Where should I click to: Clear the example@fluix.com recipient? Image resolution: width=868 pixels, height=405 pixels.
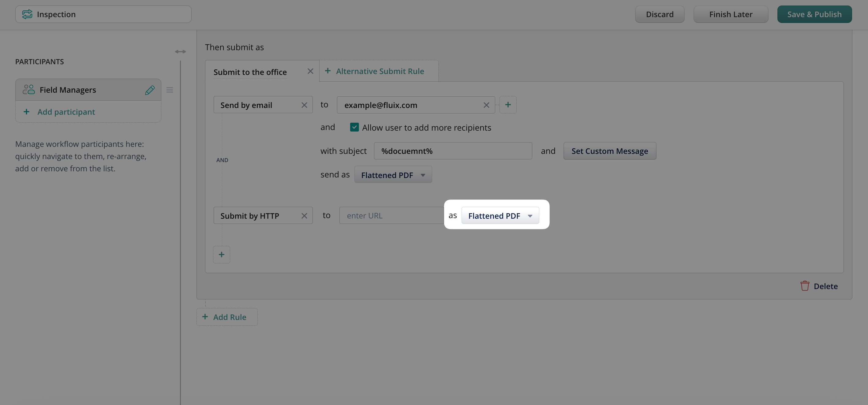pyautogui.click(x=486, y=105)
